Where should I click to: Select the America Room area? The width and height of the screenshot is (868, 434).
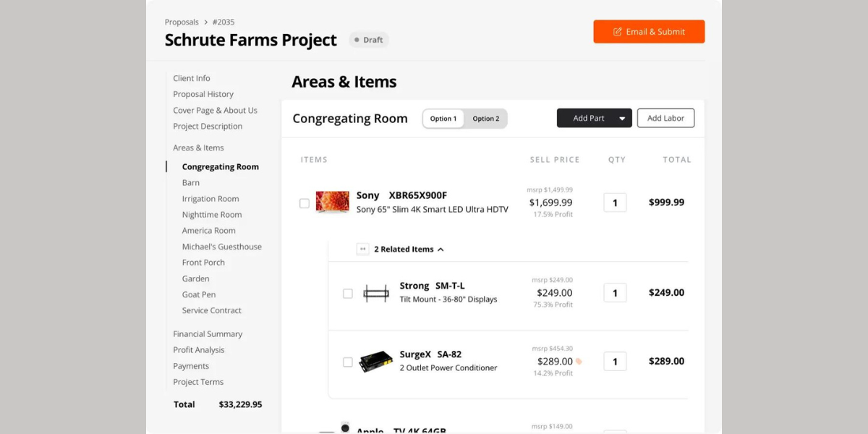(209, 230)
